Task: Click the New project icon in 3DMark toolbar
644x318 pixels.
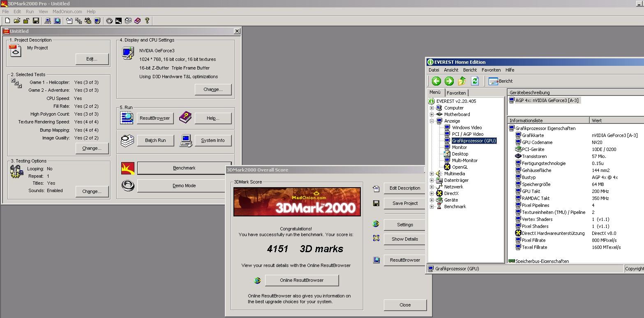Action: point(7,21)
